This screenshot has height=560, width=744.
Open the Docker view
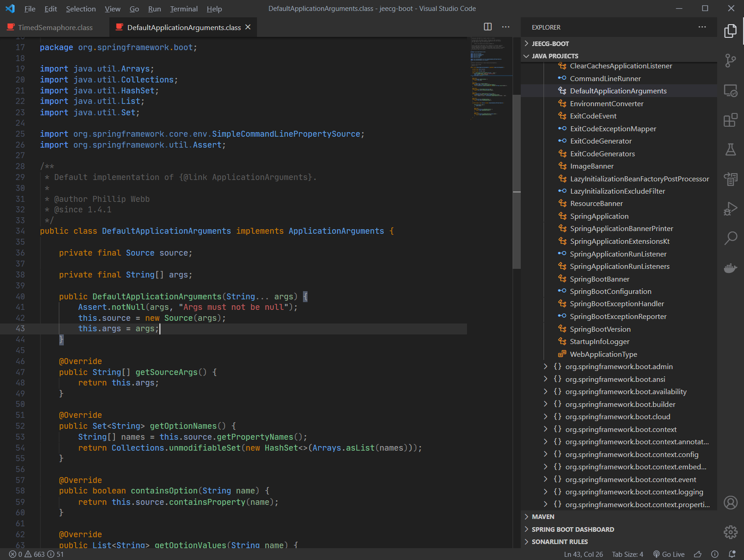730,268
